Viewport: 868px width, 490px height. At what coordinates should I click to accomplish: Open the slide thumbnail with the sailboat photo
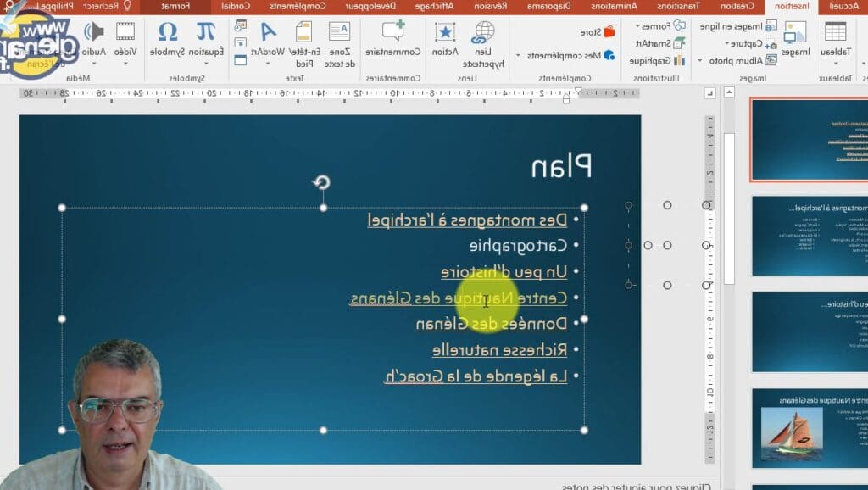[810, 427]
